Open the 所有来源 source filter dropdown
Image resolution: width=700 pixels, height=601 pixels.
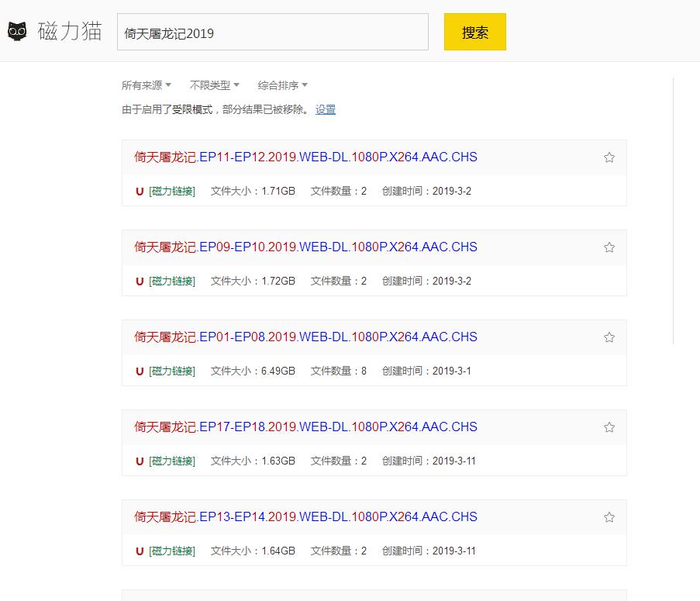click(x=146, y=85)
